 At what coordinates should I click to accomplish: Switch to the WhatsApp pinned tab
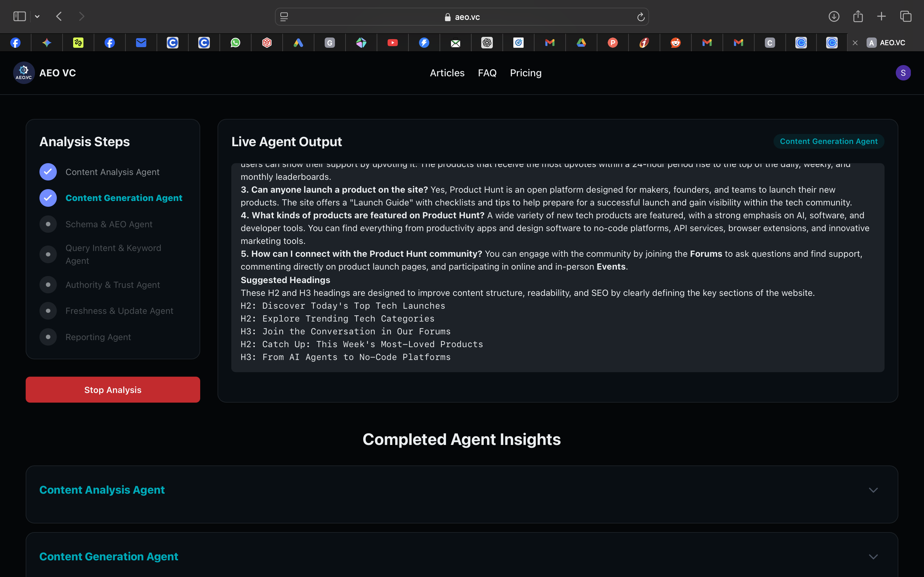click(x=235, y=43)
